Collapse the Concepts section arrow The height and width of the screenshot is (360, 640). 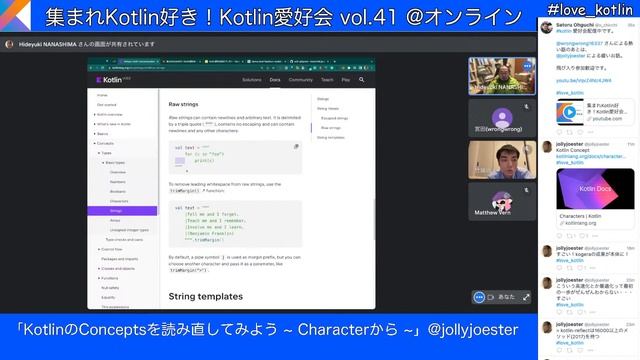(95, 144)
